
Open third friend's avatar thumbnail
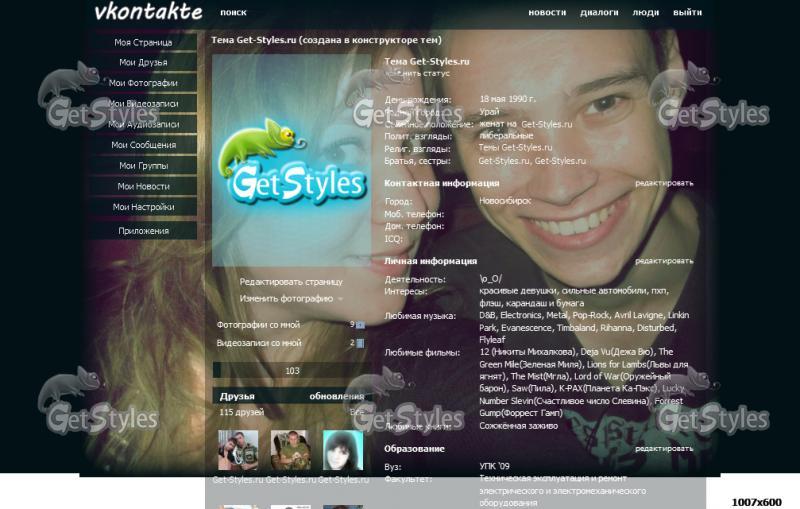pyautogui.click(x=342, y=450)
